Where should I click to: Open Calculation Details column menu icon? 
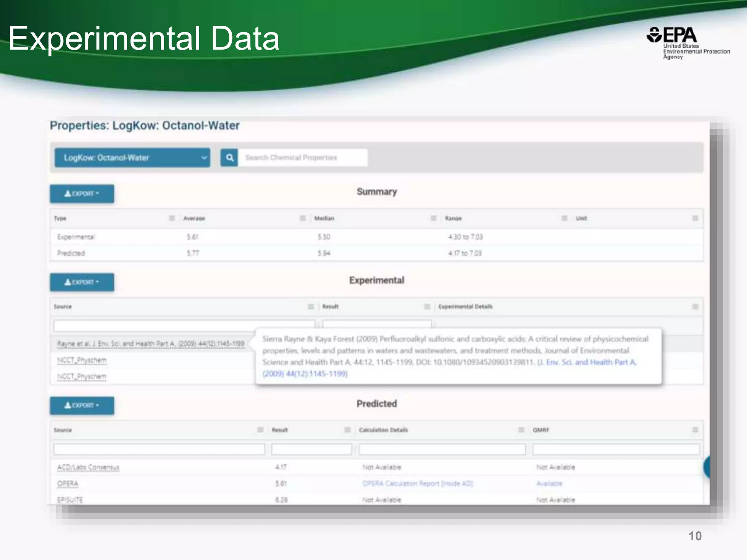pos(521,430)
